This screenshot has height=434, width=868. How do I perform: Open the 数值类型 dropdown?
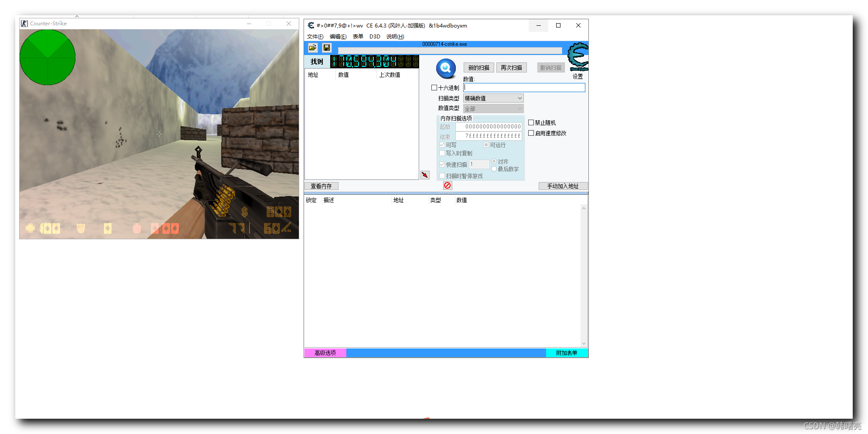coord(493,109)
